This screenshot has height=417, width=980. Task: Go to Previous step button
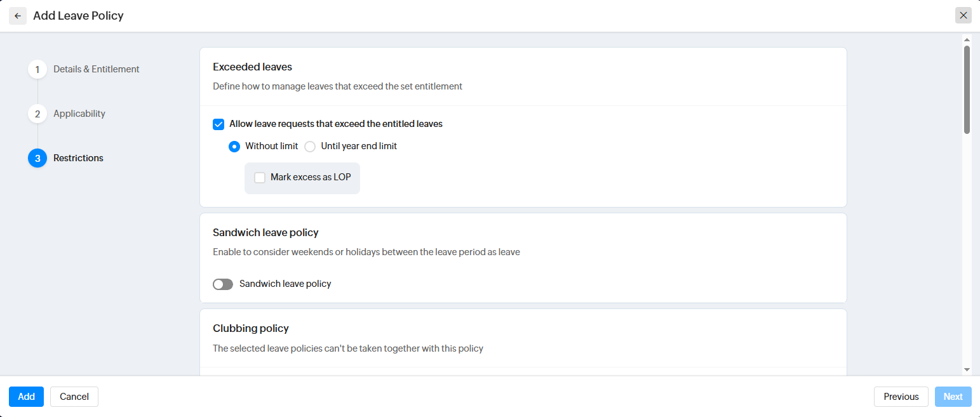coord(901,397)
